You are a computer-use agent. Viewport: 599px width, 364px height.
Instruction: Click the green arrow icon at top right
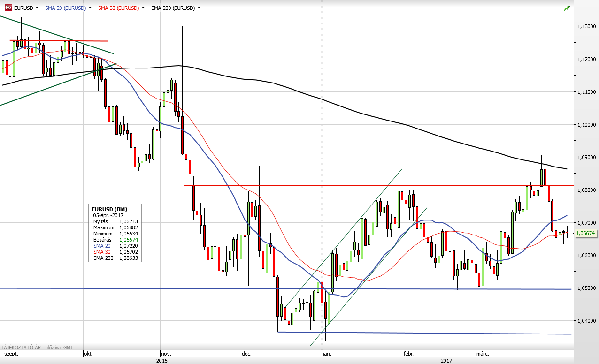[567, 8]
